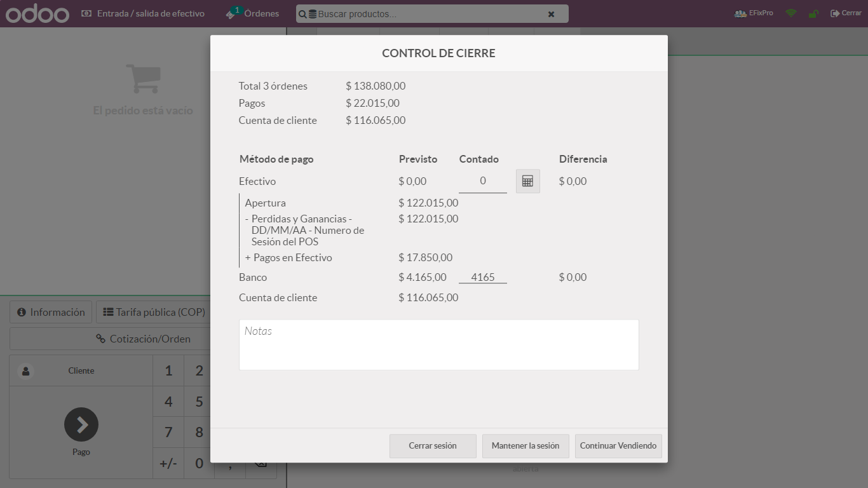
Task: Open the cash count calculator icon
Action: (527, 181)
